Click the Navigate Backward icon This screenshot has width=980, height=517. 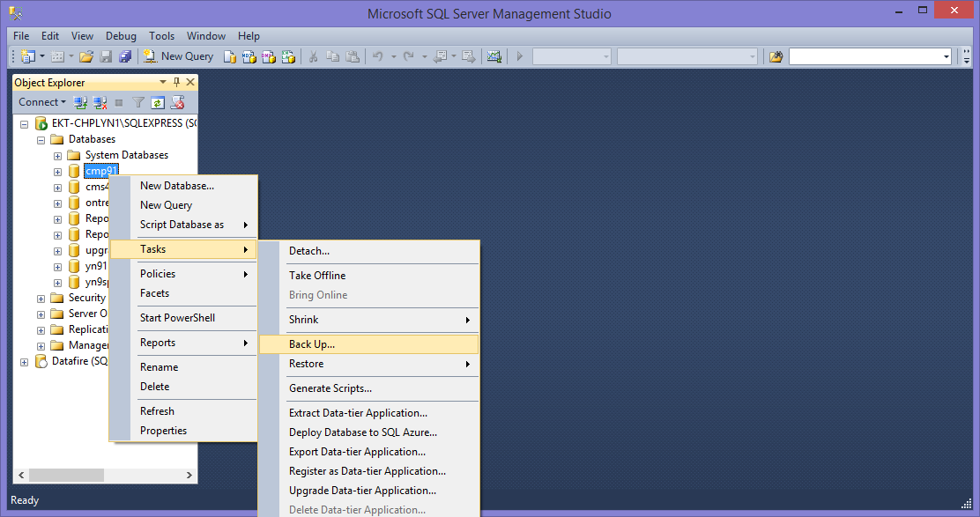pos(441,57)
